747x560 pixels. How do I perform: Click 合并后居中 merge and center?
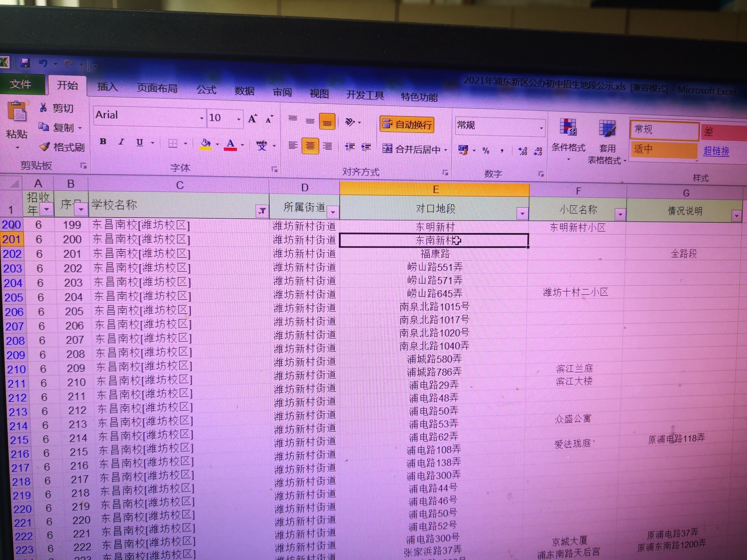click(x=411, y=149)
